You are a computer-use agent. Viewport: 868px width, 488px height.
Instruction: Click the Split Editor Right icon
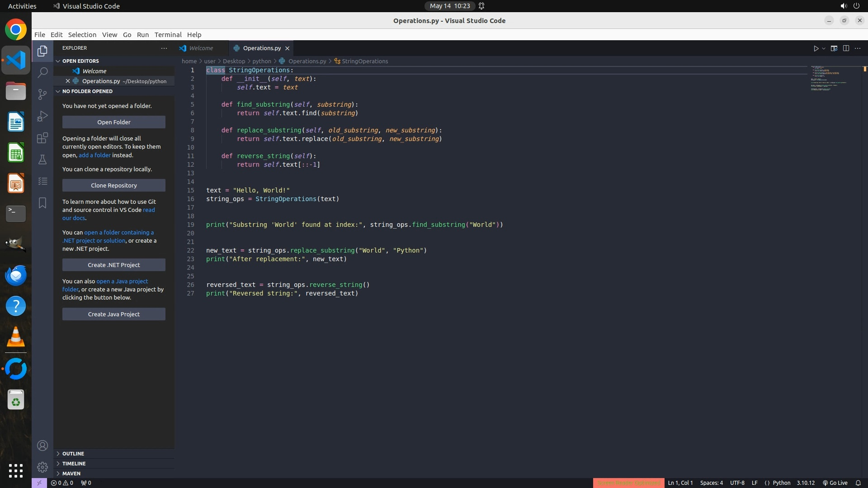coord(846,48)
